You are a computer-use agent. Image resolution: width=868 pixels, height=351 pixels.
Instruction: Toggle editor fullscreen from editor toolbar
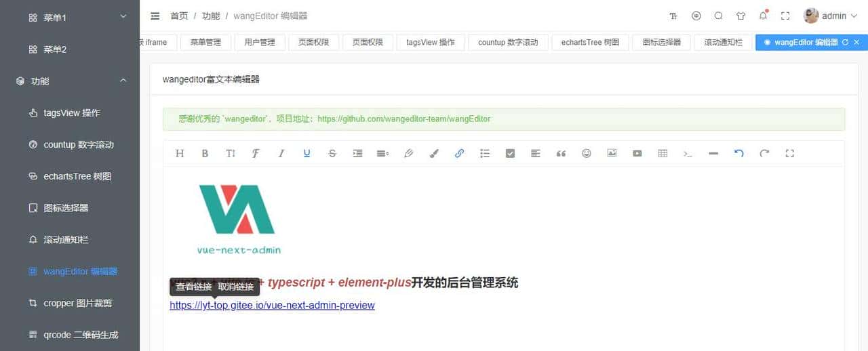790,154
